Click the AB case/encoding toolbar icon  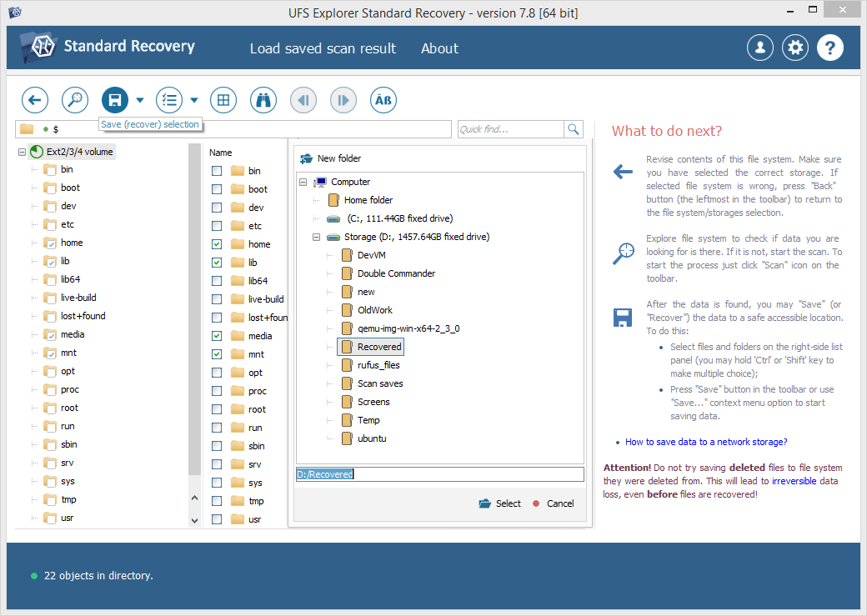point(383,100)
